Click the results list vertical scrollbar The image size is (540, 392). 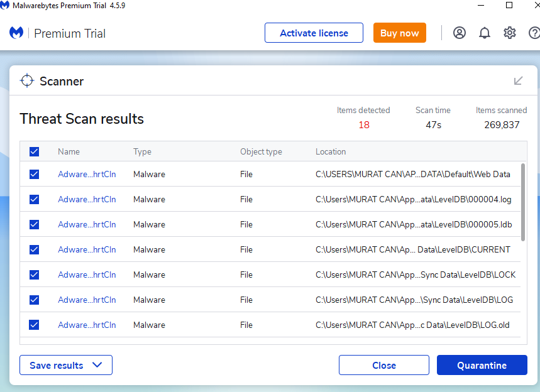523,202
